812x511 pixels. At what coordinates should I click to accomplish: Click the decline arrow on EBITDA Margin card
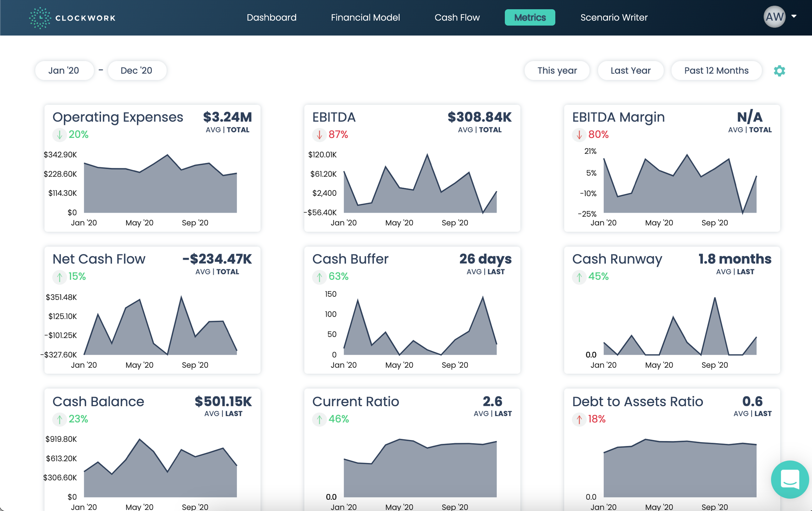(579, 135)
